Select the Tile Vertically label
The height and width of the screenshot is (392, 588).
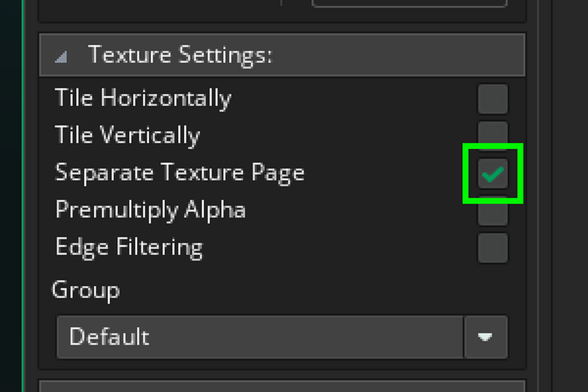click(x=127, y=135)
